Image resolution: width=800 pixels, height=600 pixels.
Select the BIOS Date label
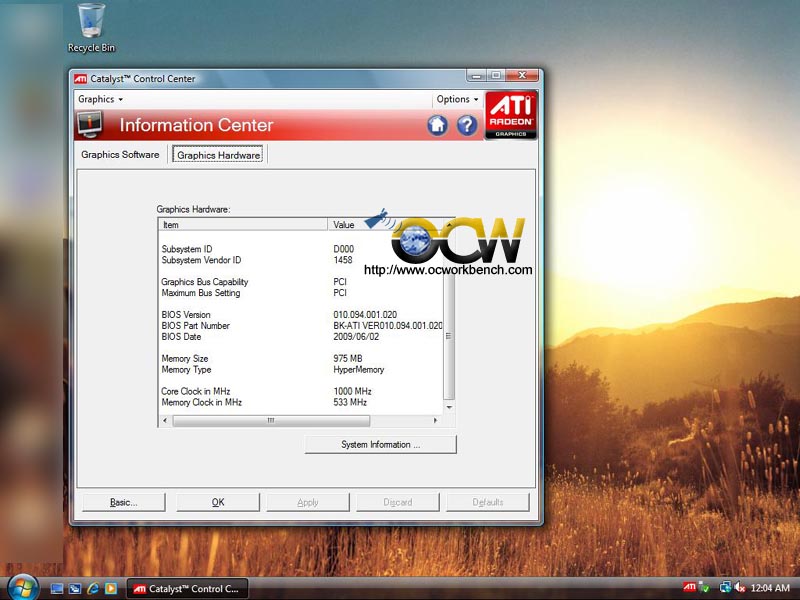[181, 337]
